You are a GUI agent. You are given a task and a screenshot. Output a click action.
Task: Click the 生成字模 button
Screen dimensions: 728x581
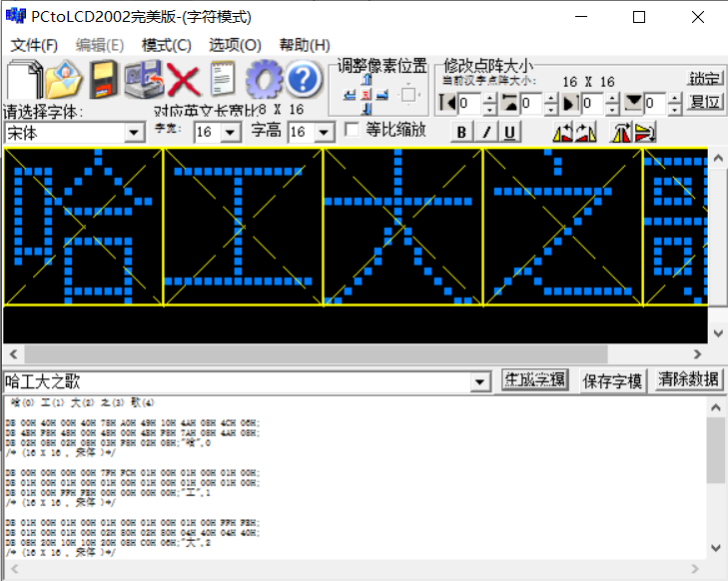[535, 380]
